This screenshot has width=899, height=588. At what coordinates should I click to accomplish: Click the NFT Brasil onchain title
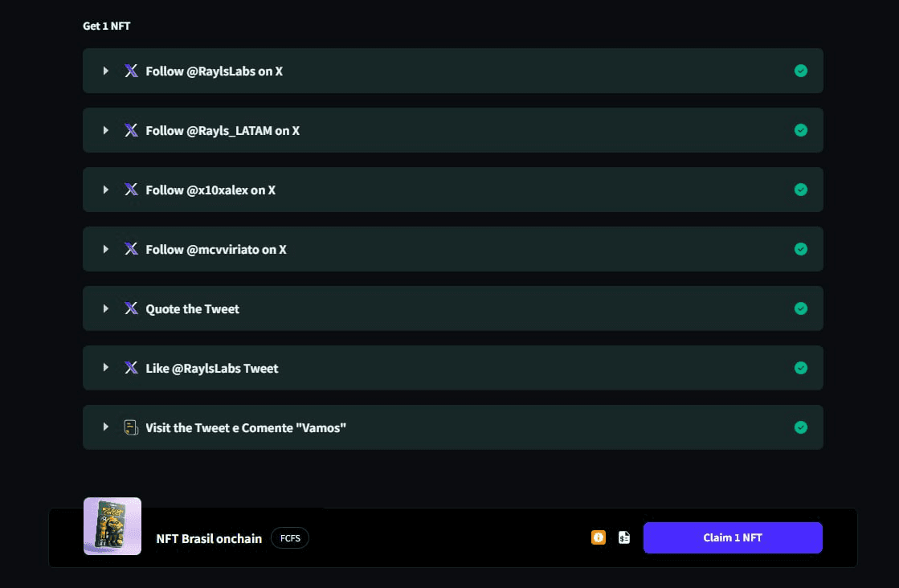tap(209, 539)
